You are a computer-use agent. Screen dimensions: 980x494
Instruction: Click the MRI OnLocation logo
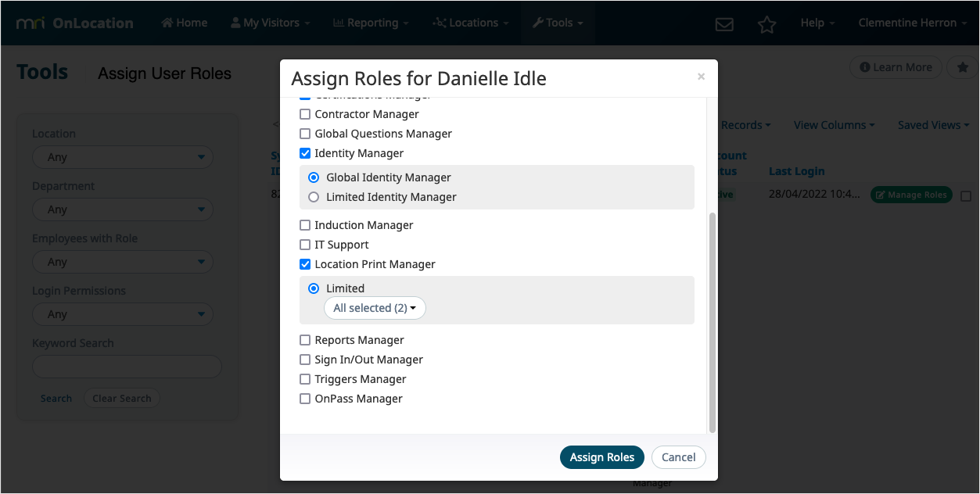click(x=75, y=23)
